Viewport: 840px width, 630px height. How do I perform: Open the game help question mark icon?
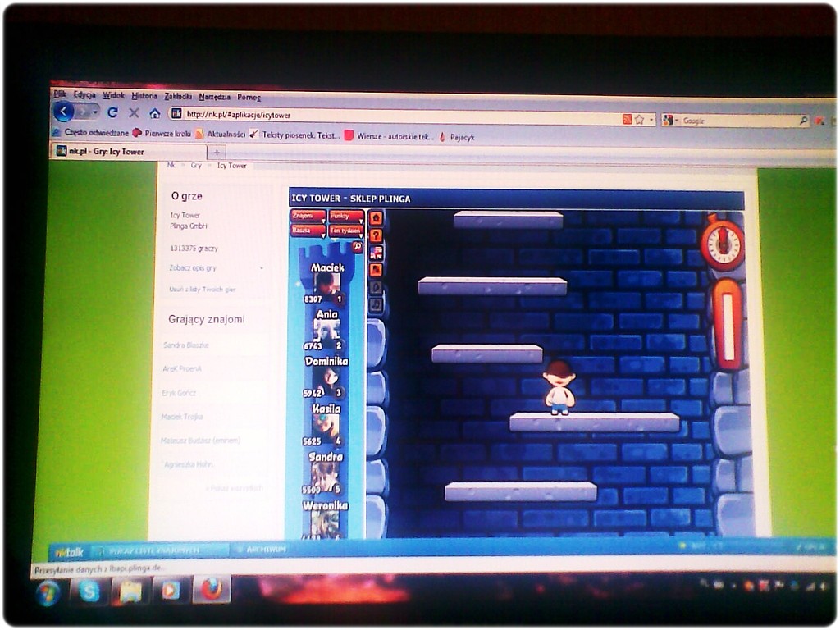pyautogui.click(x=376, y=235)
